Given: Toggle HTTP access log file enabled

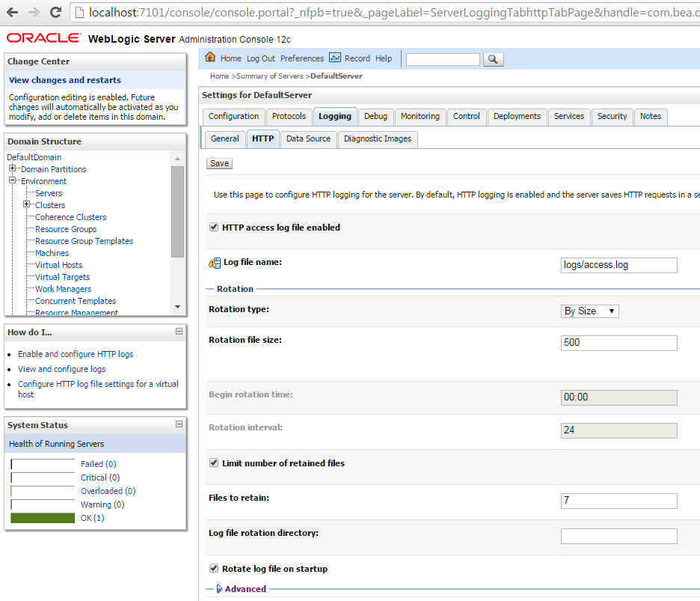Looking at the screenshot, I should [214, 227].
